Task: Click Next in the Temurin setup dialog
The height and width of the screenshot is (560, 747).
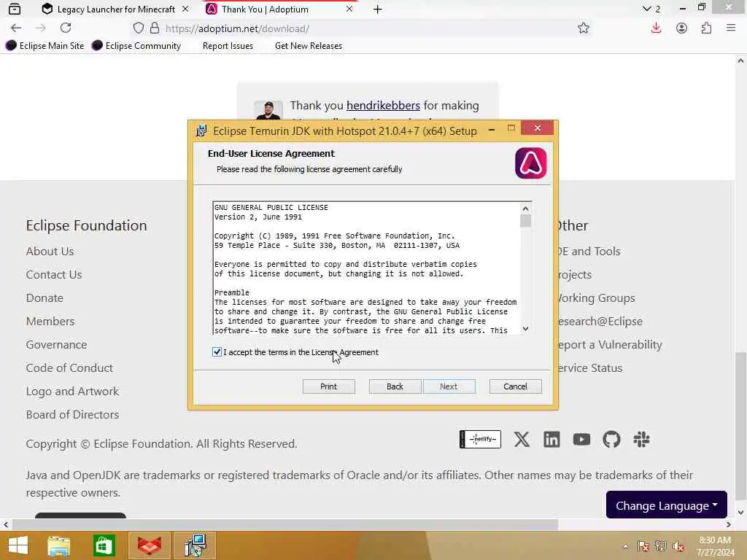Action: tap(449, 386)
